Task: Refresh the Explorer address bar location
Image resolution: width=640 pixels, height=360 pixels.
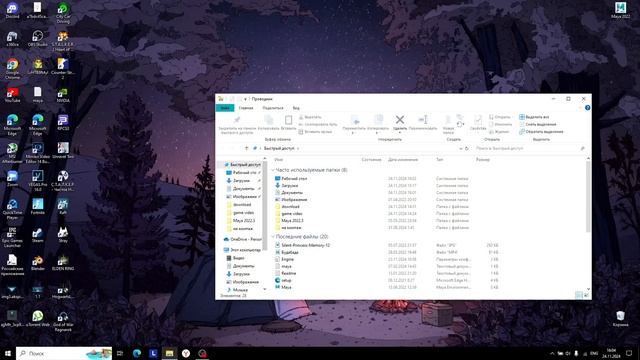Action: click(x=467, y=149)
